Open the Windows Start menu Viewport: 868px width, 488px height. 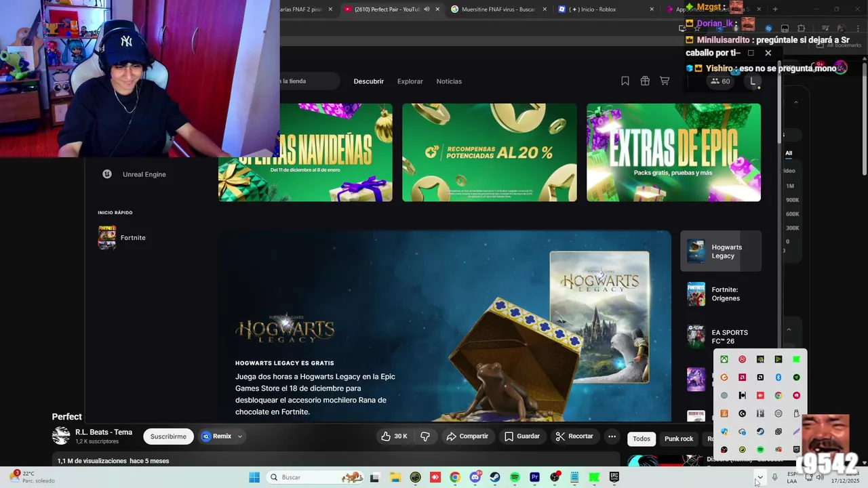pyautogui.click(x=254, y=477)
